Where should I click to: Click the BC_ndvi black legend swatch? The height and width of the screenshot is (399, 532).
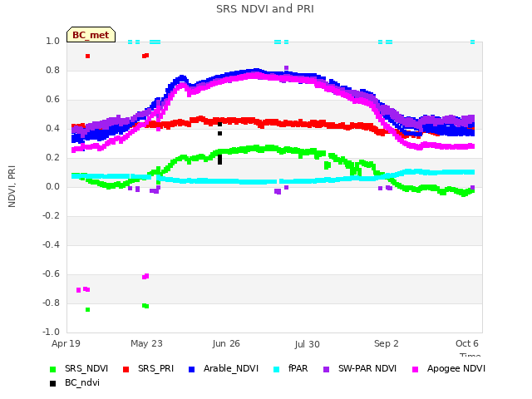pyautogui.click(x=52, y=384)
